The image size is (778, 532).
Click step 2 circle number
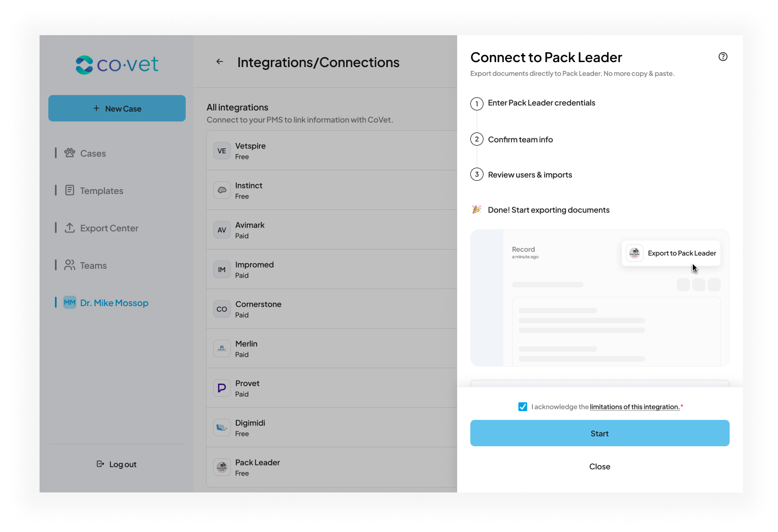point(477,139)
